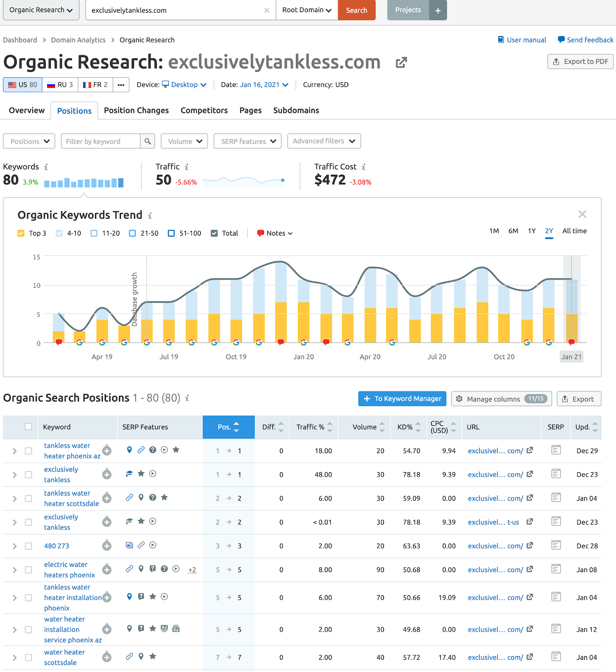Switch to the Pages tab
The height and width of the screenshot is (672, 616).
pyautogui.click(x=250, y=110)
